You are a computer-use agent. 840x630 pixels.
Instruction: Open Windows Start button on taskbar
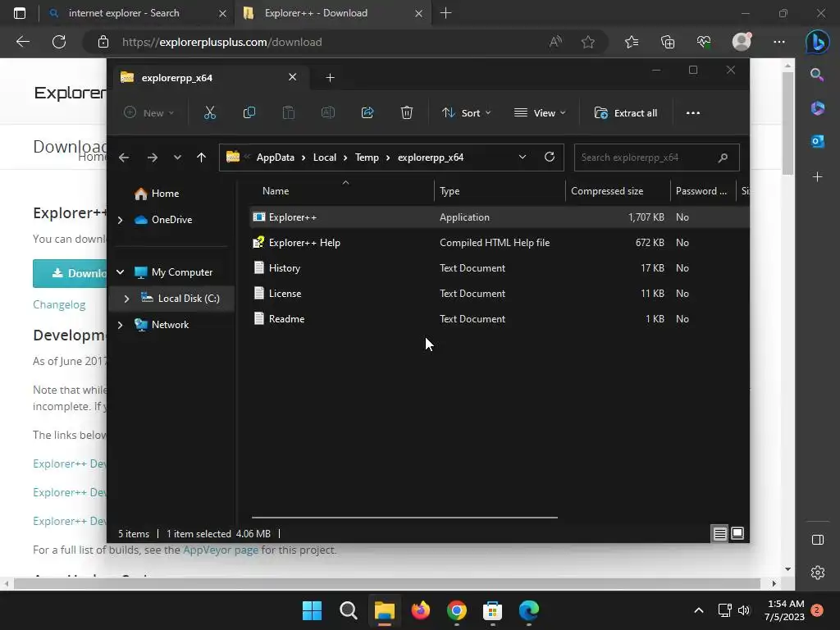tap(312, 610)
